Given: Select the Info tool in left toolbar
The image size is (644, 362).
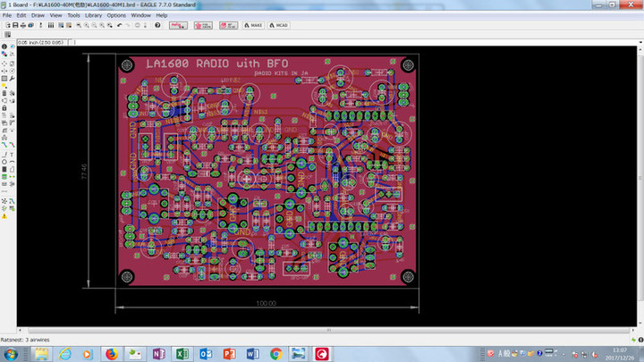Looking at the screenshot, I should (x=4, y=46).
